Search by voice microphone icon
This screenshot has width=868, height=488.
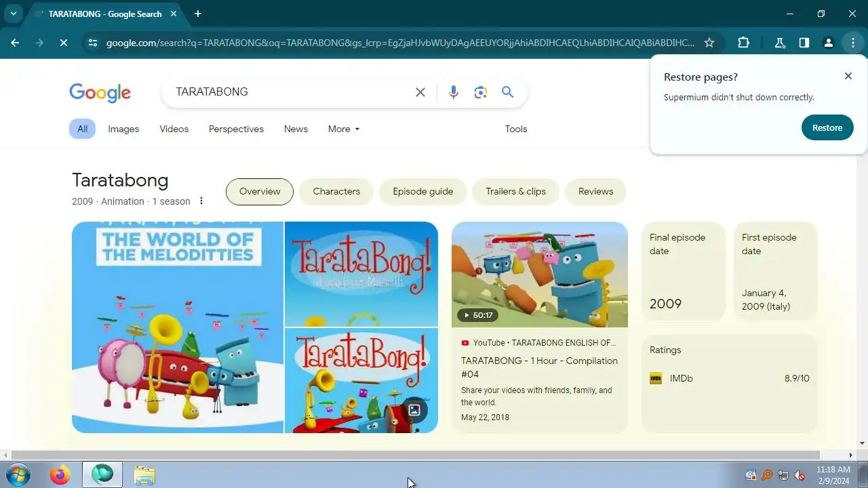[454, 92]
